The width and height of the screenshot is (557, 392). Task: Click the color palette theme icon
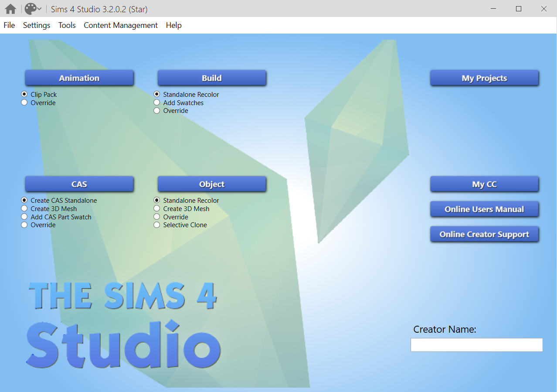30,9
